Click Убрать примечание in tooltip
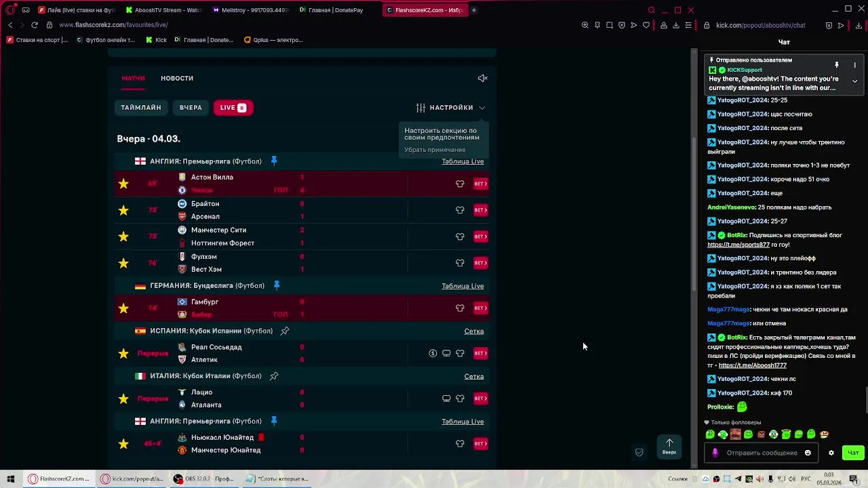 (435, 150)
